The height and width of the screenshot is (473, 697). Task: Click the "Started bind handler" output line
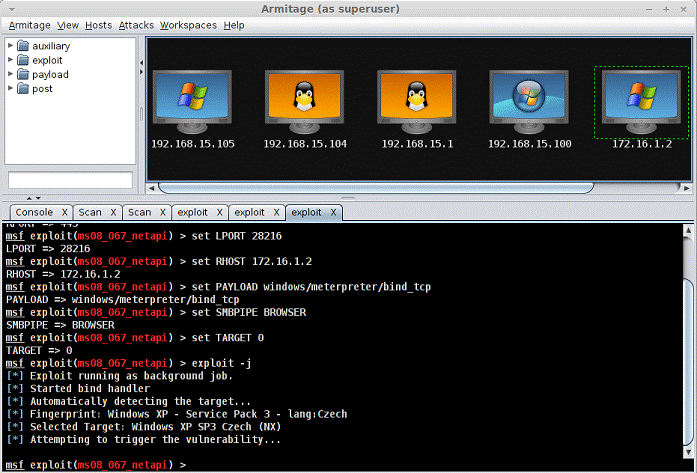(x=78, y=389)
